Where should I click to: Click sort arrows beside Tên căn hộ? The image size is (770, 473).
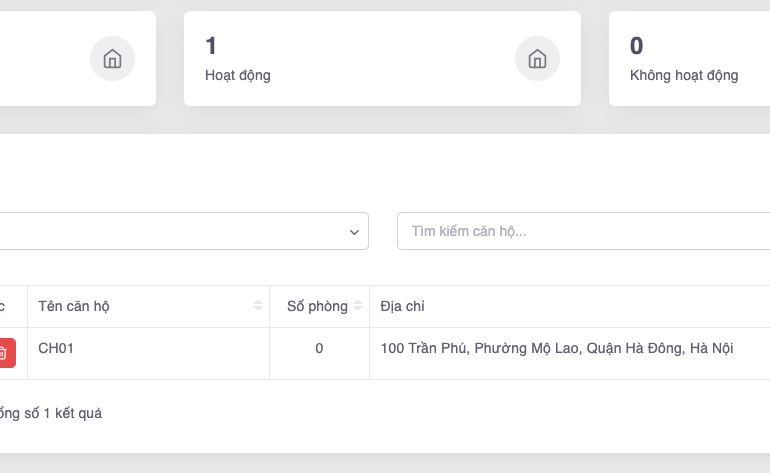point(259,306)
